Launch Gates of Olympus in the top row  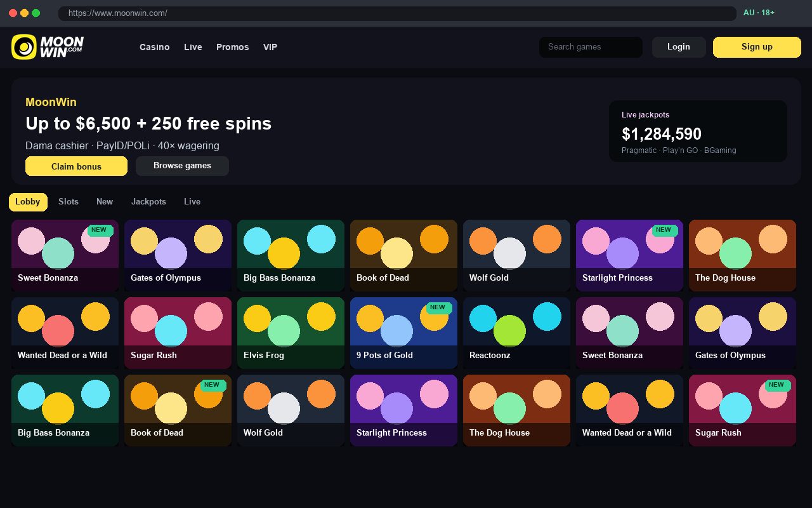(178, 256)
